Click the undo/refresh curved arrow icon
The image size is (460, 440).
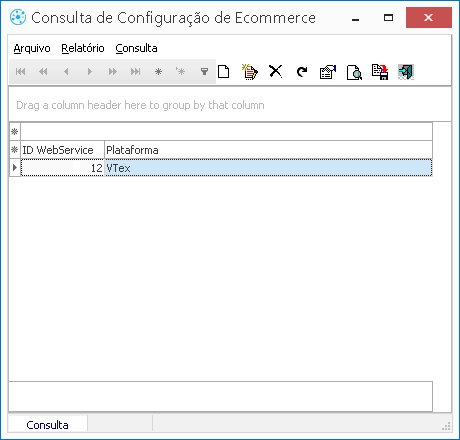[x=302, y=71]
